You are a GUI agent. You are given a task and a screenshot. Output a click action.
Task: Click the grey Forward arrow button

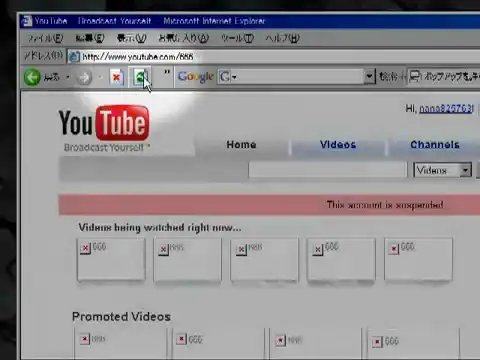pos(85,78)
